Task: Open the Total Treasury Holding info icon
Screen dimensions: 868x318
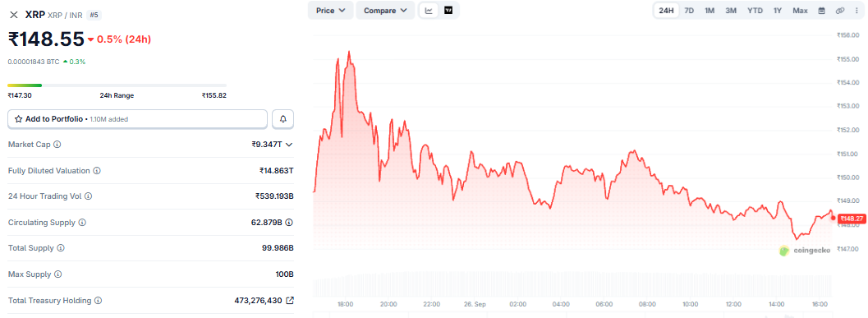Action: 98,300
